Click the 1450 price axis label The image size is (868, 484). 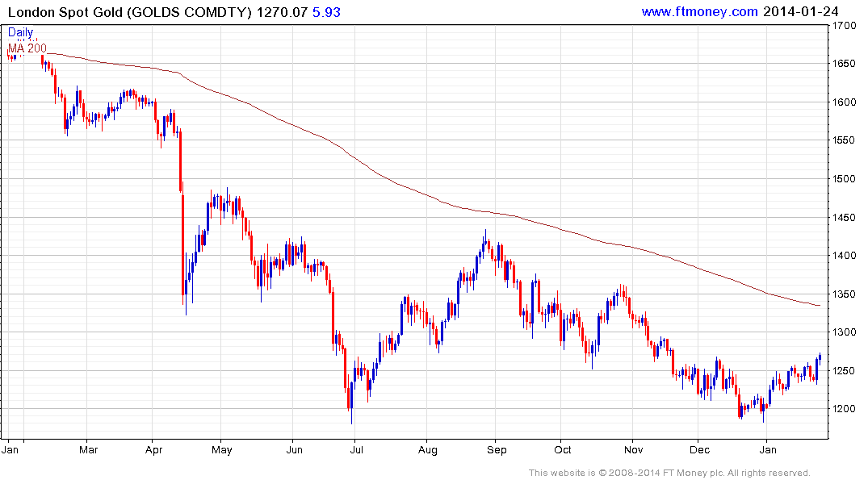point(845,217)
